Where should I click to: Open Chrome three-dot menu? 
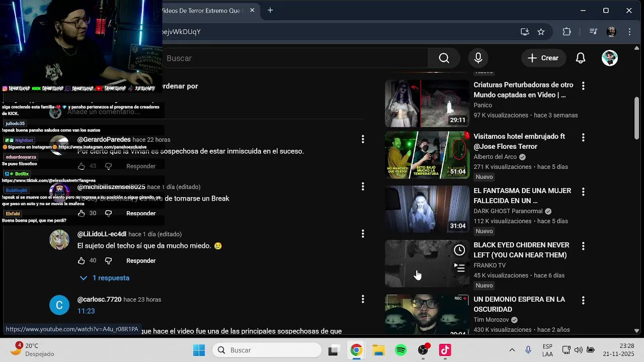629,32
